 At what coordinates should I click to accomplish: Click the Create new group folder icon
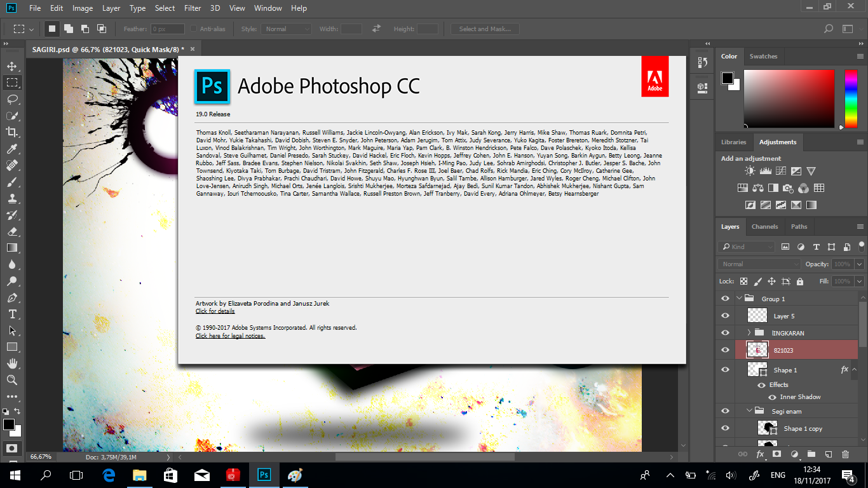coord(811,454)
